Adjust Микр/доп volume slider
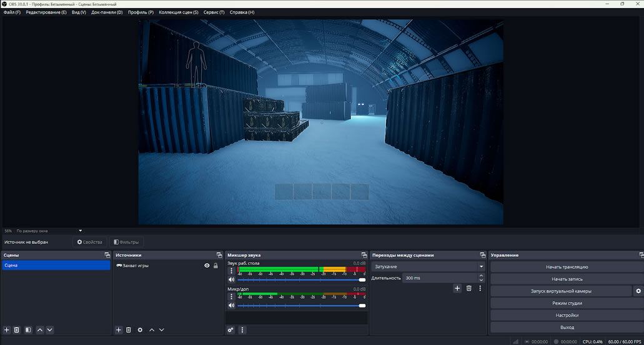Image resolution: width=644 pixels, height=345 pixels. 302,305
